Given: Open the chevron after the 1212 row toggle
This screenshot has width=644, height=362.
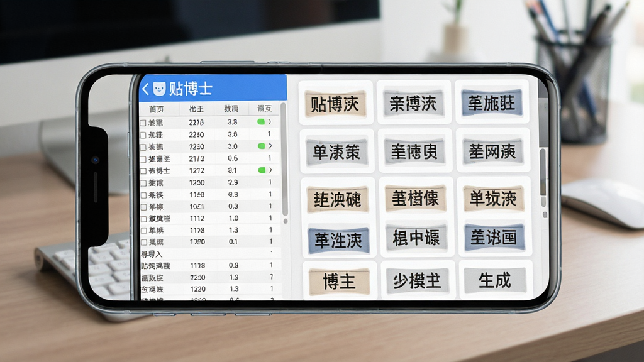Looking at the screenshot, I should 270,170.
